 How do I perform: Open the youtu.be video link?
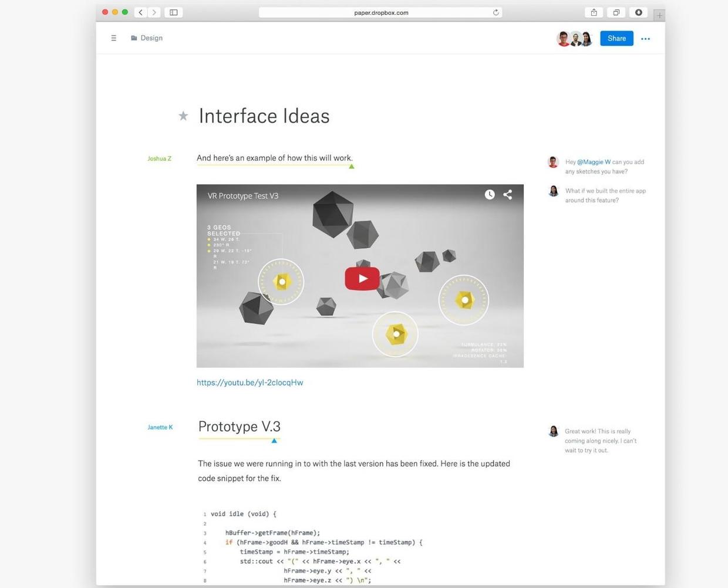[x=250, y=383]
